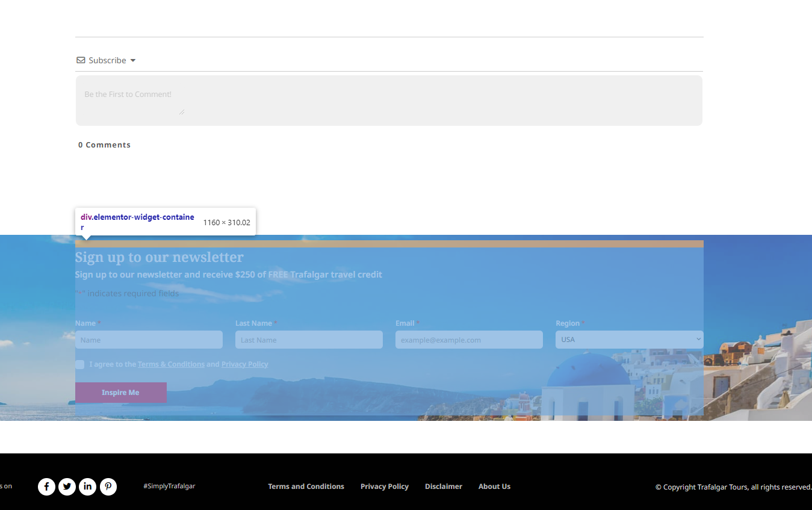Click the Be the First to Comment box
The image size is (812, 510).
point(388,99)
